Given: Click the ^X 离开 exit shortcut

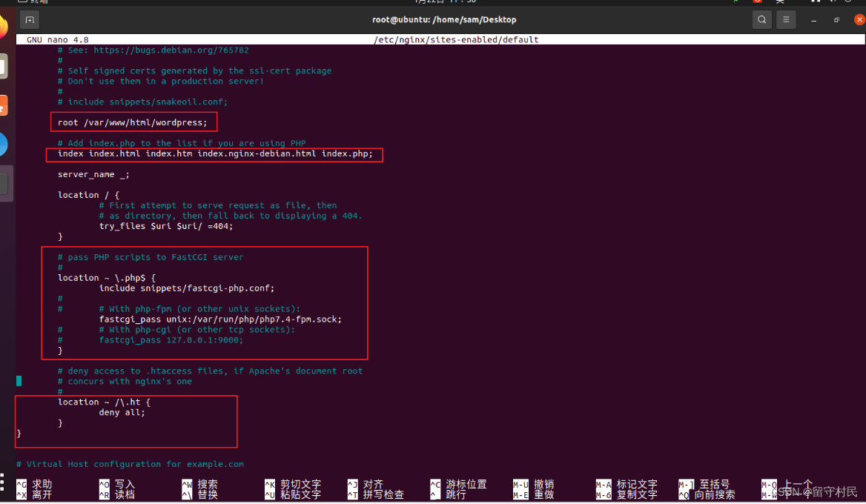Looking at the screenshot, I should pyautogui.click(x=34, y=494).
